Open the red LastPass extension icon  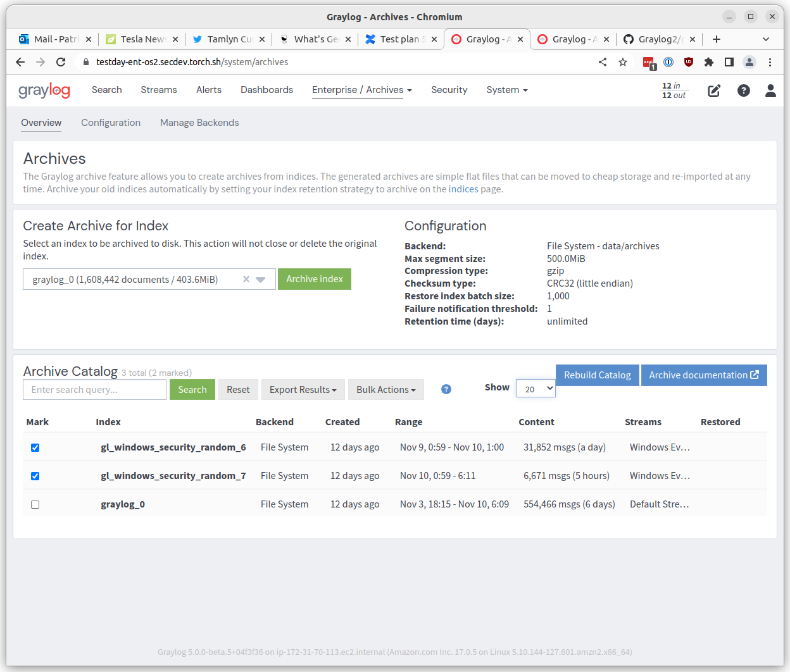tap(649, 63)
